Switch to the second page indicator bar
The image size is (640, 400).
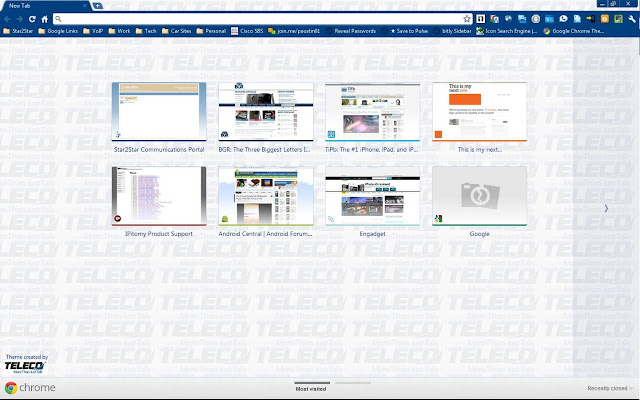353,383
